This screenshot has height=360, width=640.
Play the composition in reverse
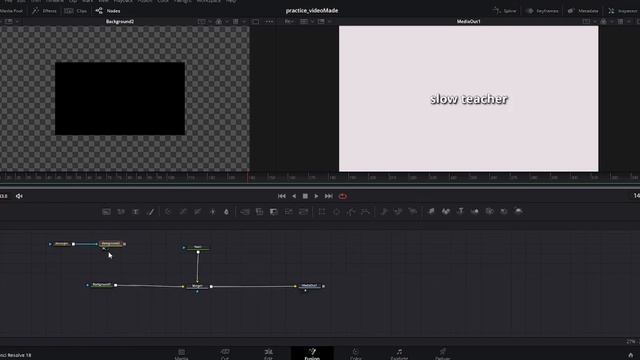click(294, 196)
